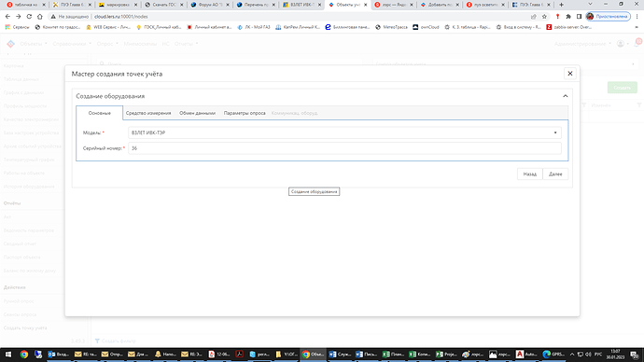This screenshot has height=362, width=644.
Task: Open a new browser tab with plus icon
Action: [561, 5]
